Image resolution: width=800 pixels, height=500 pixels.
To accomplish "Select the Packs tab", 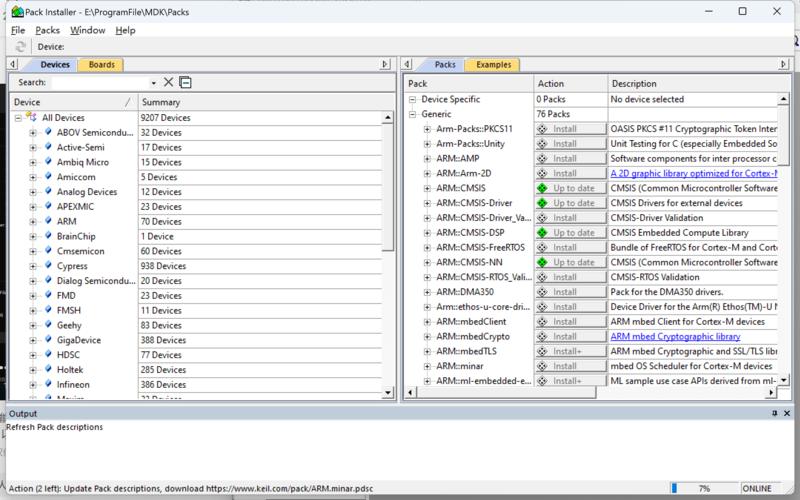I will (x=445, y=65).
